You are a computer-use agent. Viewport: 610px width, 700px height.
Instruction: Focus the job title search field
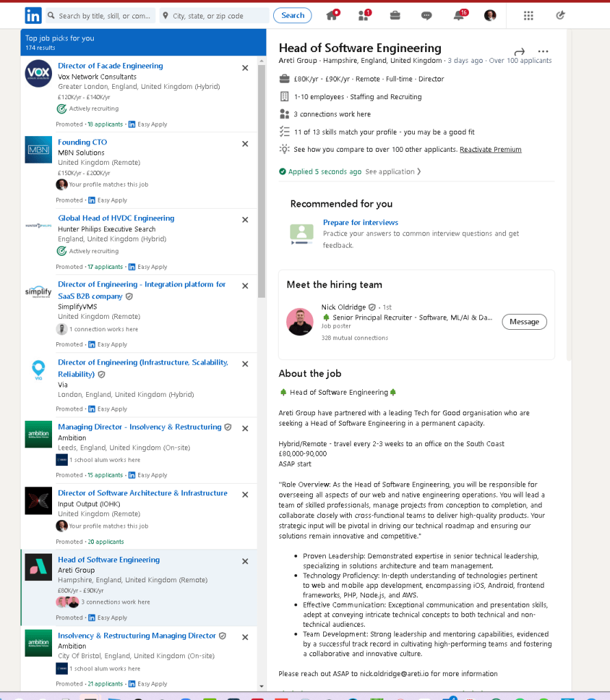(x=101, y=16)
